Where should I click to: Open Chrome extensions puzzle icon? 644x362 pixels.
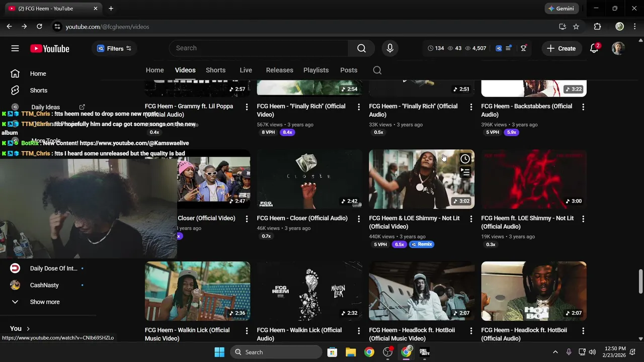[x=597, y=27]
